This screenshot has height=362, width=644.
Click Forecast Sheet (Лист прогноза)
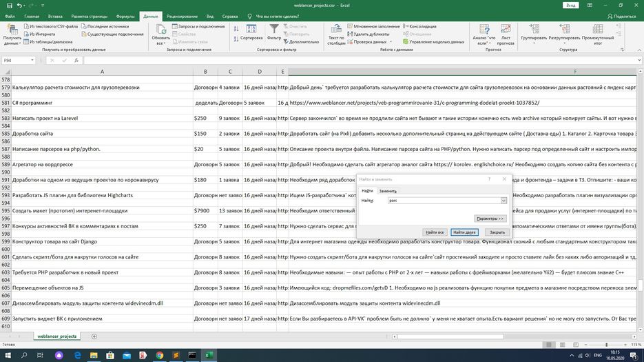pyautogui.click(x=506, y=35)
